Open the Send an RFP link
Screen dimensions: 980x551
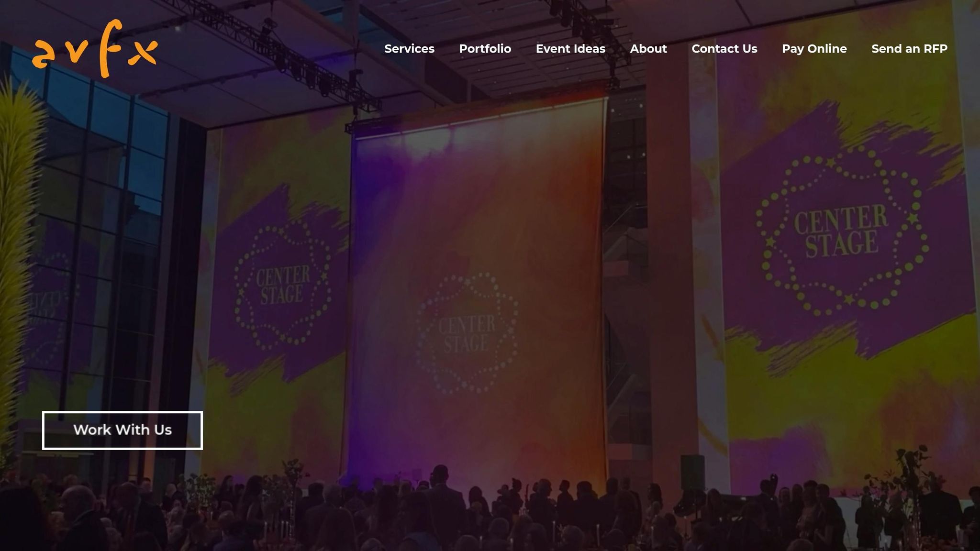(909, 49)
